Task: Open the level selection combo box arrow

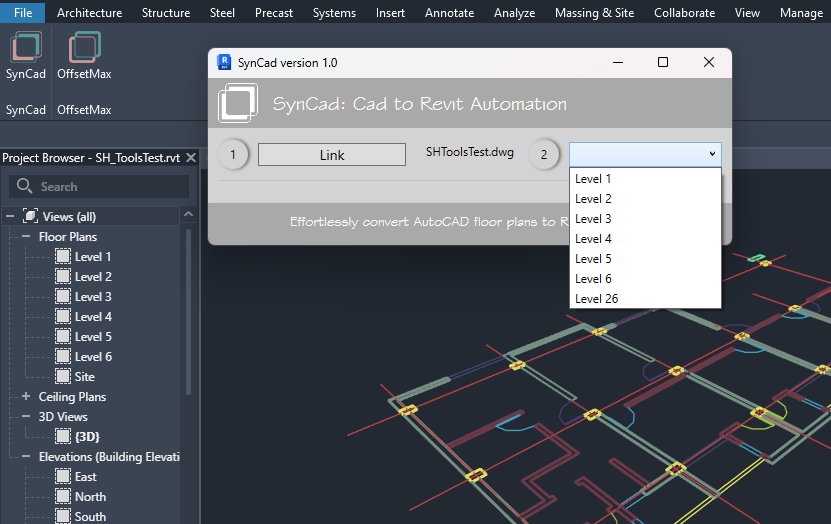Action: coord(712,154)
